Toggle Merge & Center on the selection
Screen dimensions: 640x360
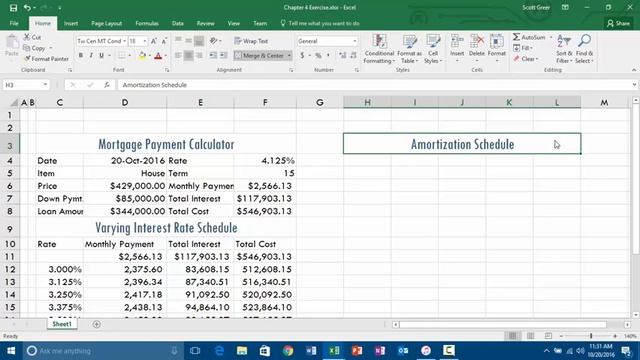click(x=259, y=56)
